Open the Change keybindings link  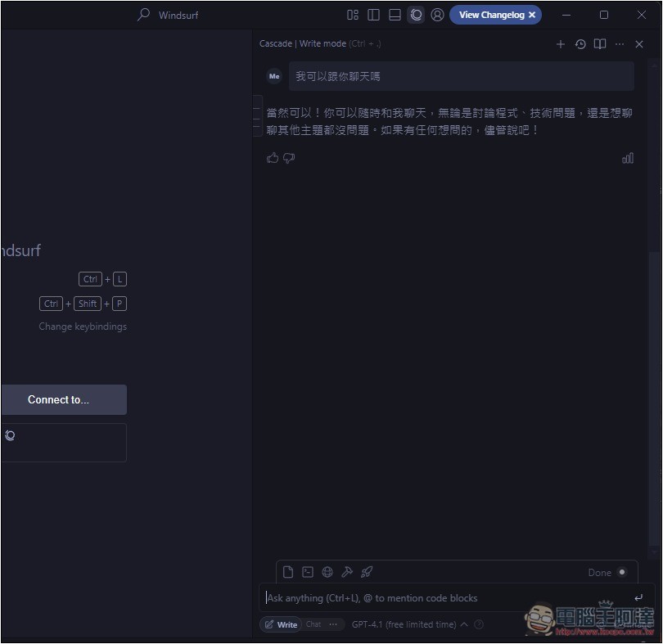83,327
